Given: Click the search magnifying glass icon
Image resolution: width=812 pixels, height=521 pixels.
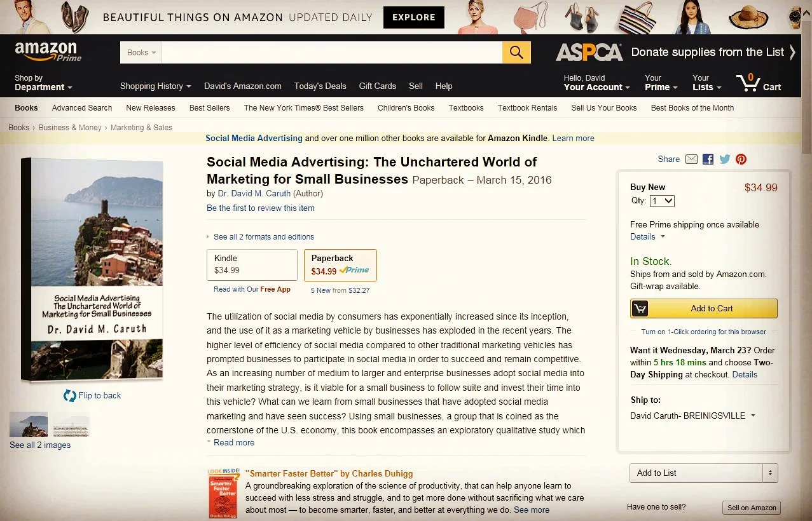Looking at the screenshot, I should [516, 52].
